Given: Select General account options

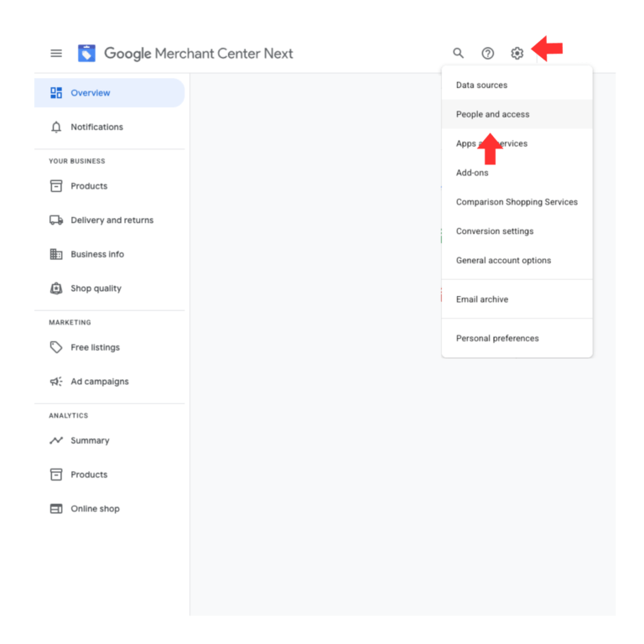Looking at the screenshot, I should click(503, 261).
